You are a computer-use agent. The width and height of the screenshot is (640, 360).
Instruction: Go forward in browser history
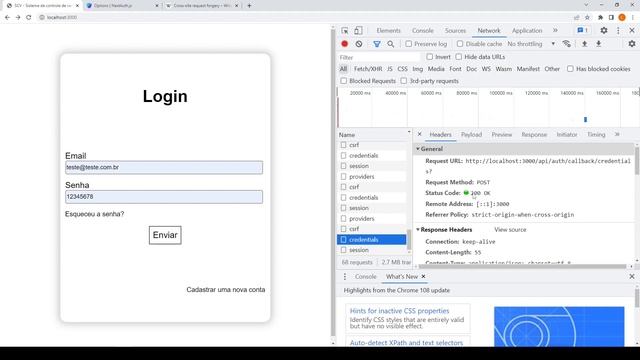click(18, 18)
